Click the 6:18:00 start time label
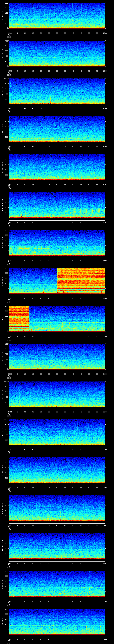This screenshot has height=644, width=114. pos(9,184)
